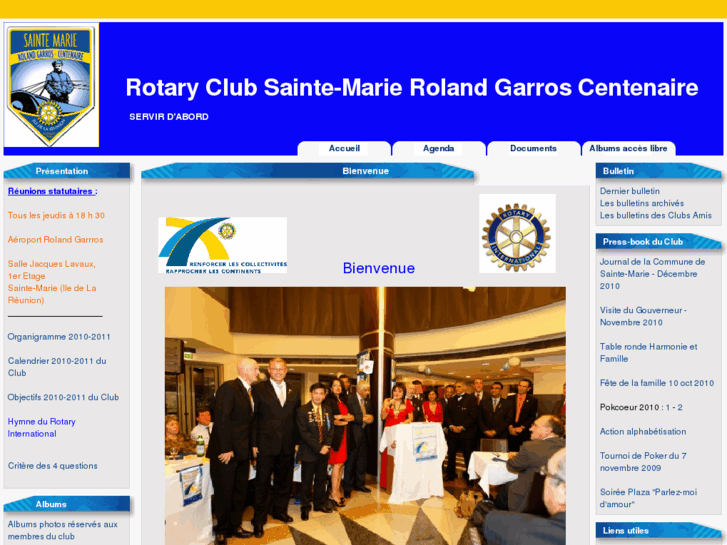This screenshot has width=727, height=545.
Task: Open Table ronde Harmonie et Famille
Action: [x=648, y=353]
